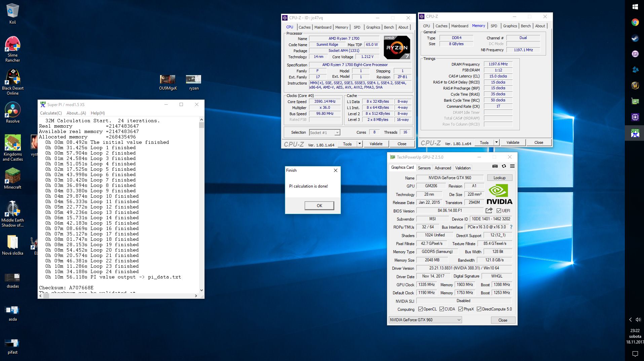Select the OU9MgxK image file
This screenshot has height=361, width=644.
coord(167,83)
